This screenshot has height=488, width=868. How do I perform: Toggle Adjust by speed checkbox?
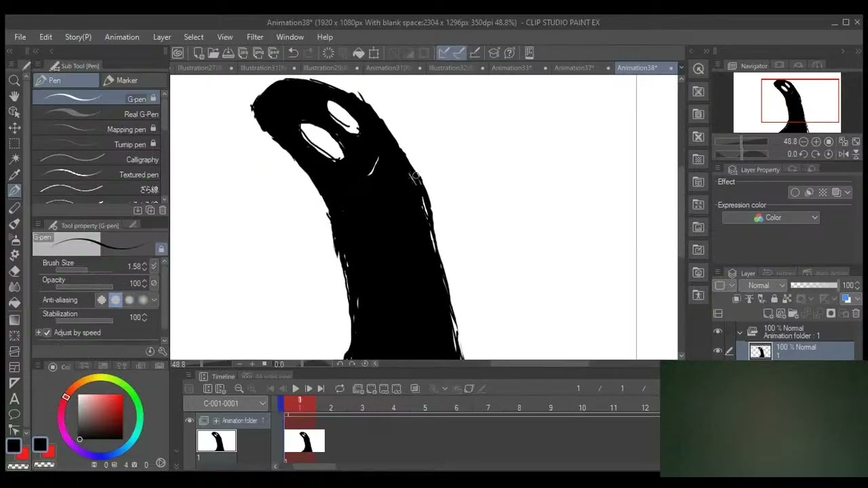point(47,333)
